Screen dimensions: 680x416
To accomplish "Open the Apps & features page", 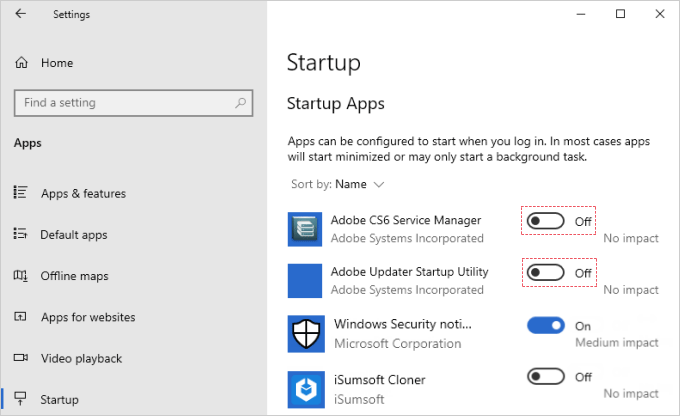I will pyautogui.click(x=83, y=193).
